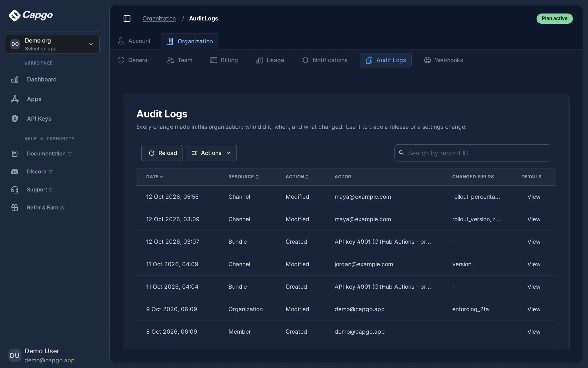Click the DO organization avatar

click(15, 44)
